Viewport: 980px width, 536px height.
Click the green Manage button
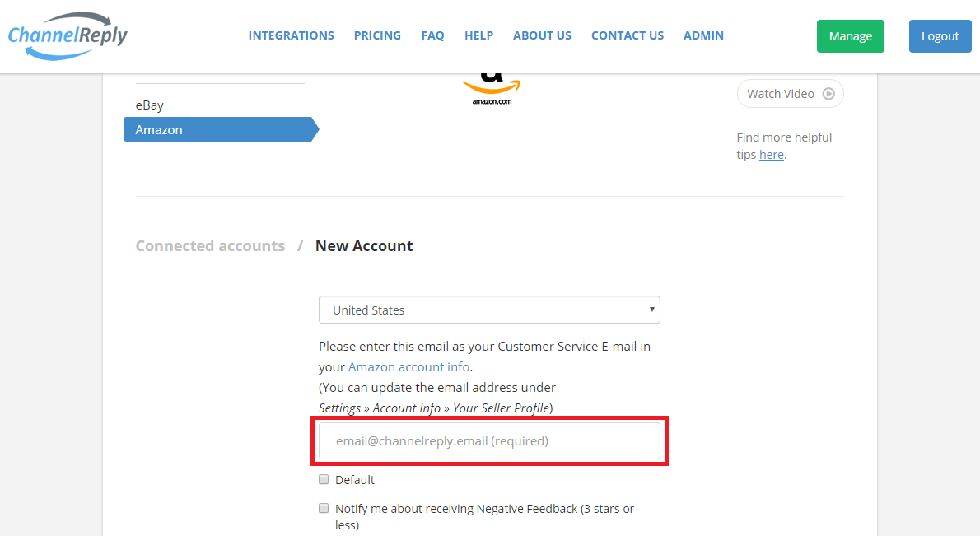(850, 36)
